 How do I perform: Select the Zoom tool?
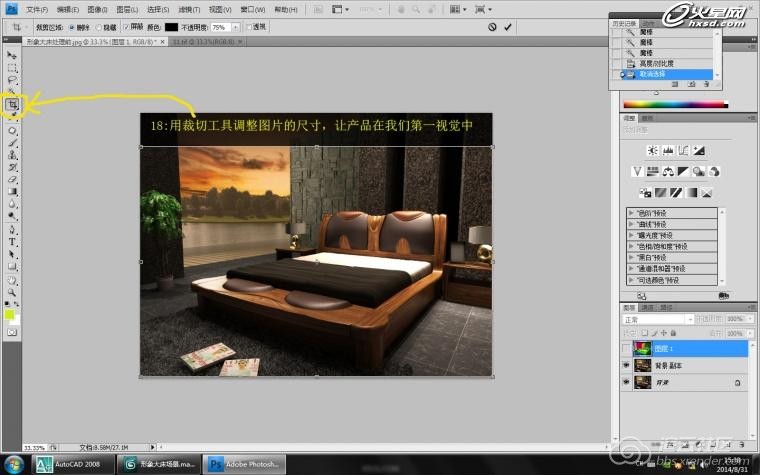click(12, 293)
